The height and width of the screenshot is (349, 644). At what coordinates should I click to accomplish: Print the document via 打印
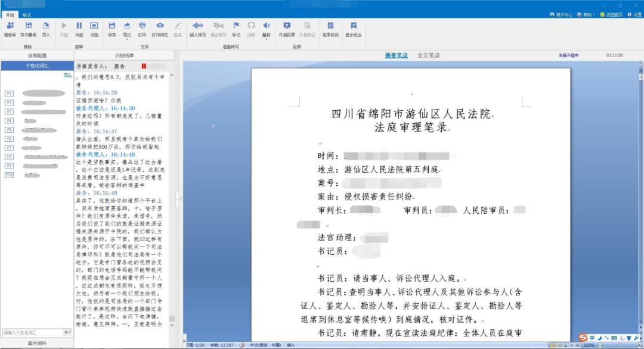tap(142, 30)
